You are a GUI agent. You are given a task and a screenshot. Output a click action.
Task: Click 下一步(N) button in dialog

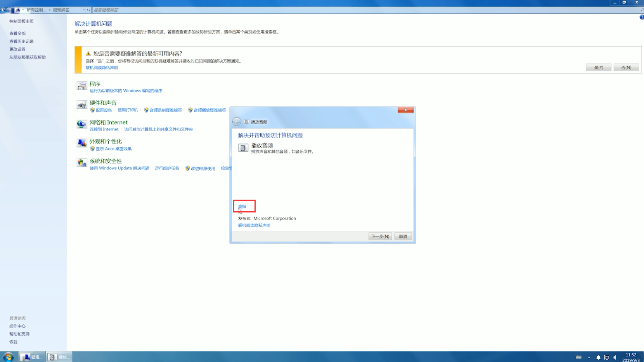tap(380, 236)
